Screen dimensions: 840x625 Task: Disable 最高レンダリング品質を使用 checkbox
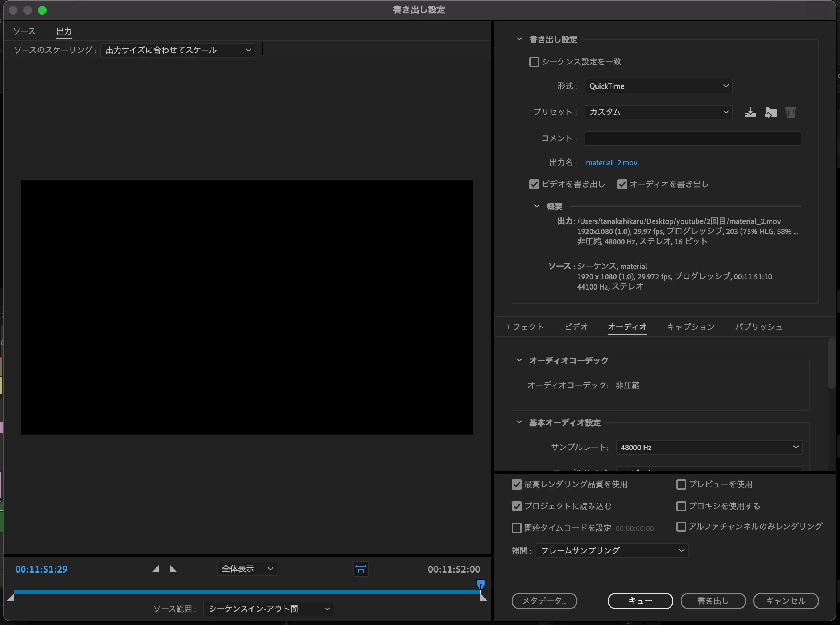coord(516,484)
